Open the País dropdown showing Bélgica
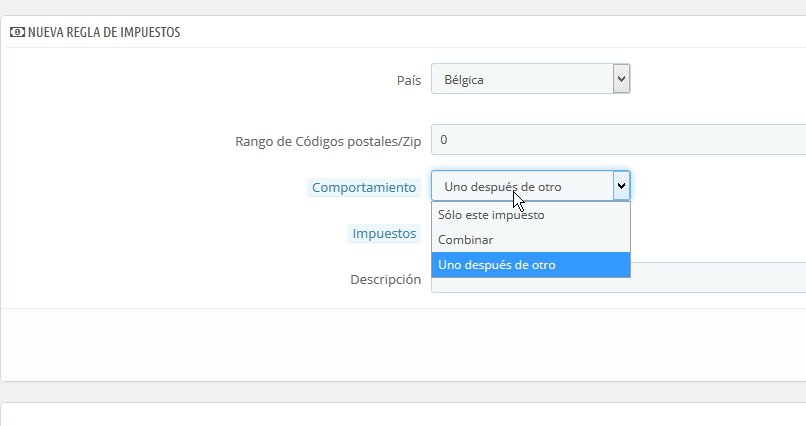This screenshot has width=806, height=426. 520,79
